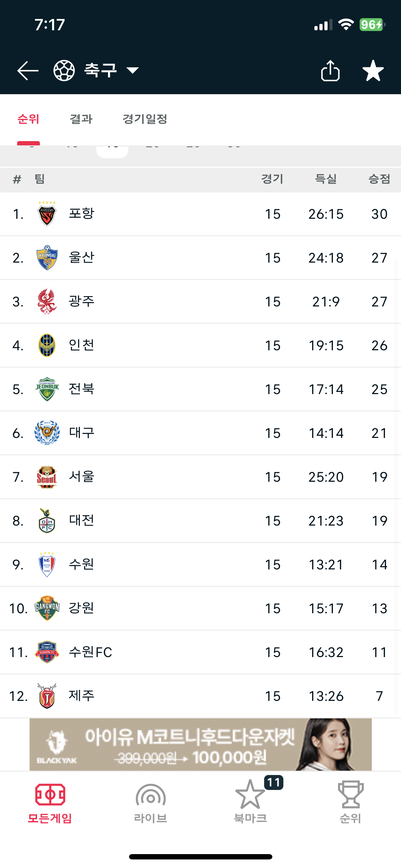Open the 광주 team row

click(200, 301)
